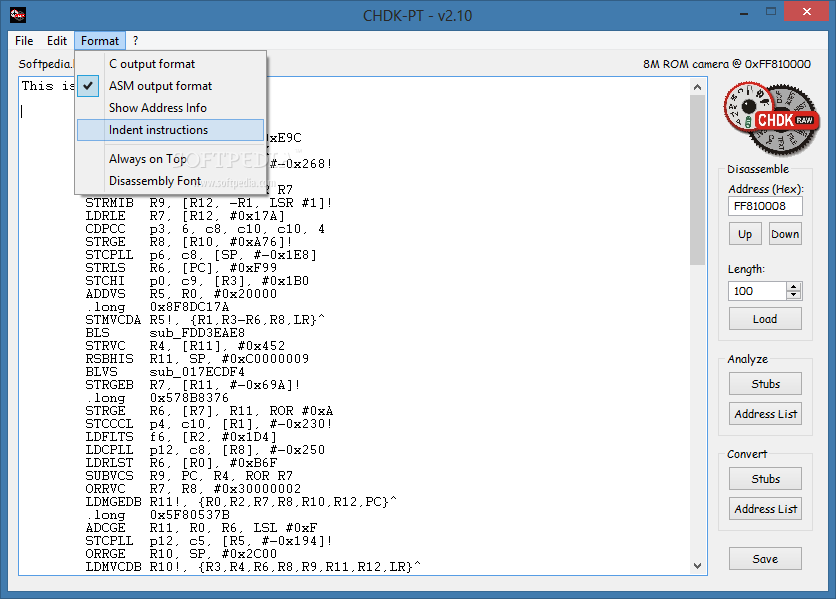
Task: Click the 'STRLS R6, [PC], #0xF99' line
Action: (x=181, y=268)
